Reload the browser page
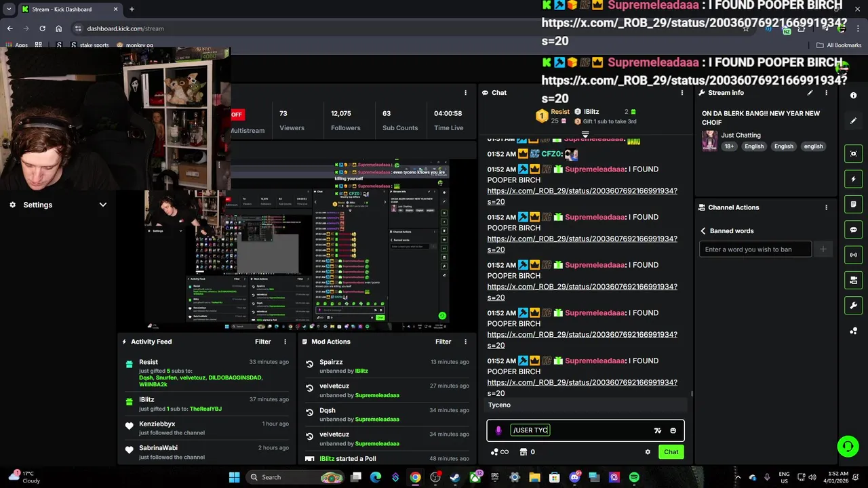868x488 pixels. tap(42, 28)
